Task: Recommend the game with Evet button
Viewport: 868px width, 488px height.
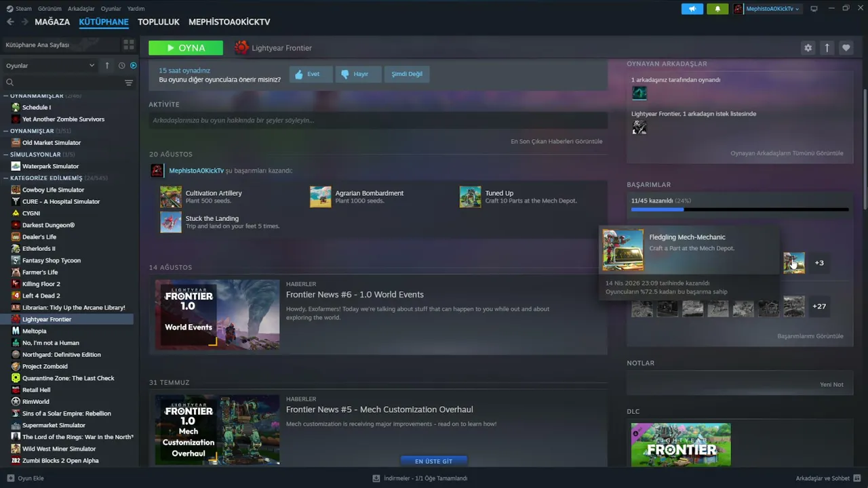Action: click(x=311, y=74)
